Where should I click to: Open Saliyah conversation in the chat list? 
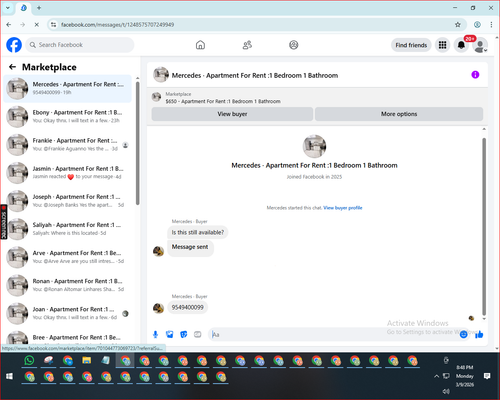[x=67, y=229]
